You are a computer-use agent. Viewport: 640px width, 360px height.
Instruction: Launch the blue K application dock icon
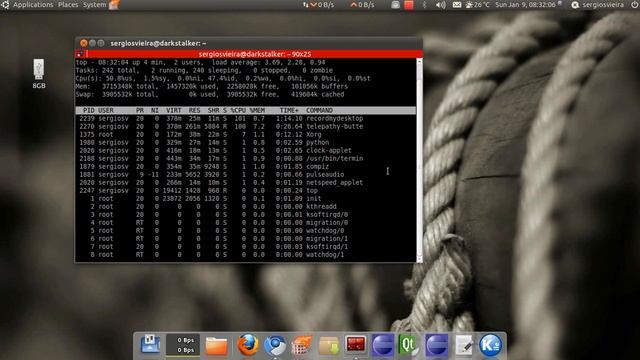point(490,345)
